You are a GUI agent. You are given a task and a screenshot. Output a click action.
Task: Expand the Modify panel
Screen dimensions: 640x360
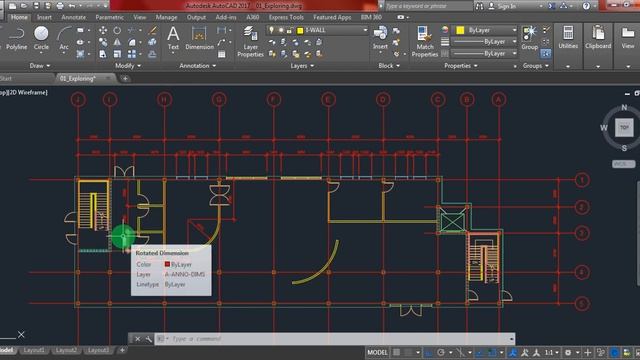click(128, 66)
